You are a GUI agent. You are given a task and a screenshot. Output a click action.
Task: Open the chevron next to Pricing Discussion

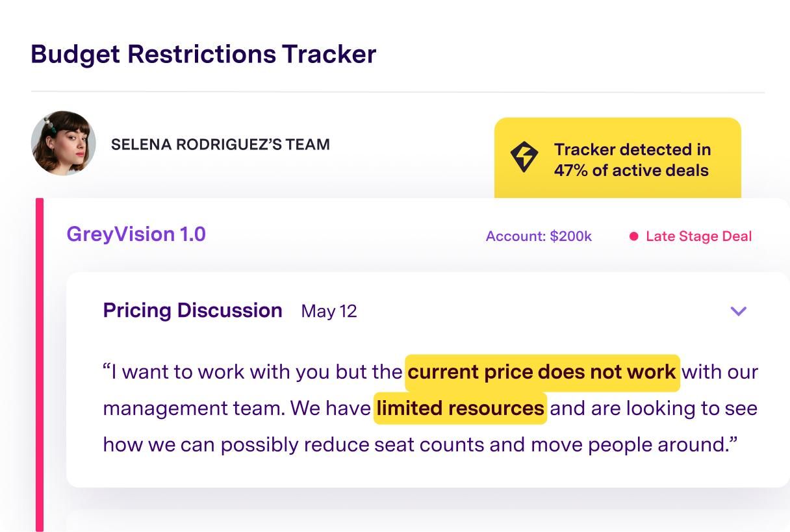(738, 311)
